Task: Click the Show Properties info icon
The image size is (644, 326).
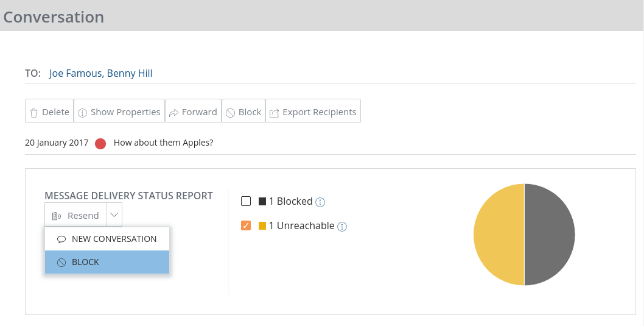Action: click(83, 113)
